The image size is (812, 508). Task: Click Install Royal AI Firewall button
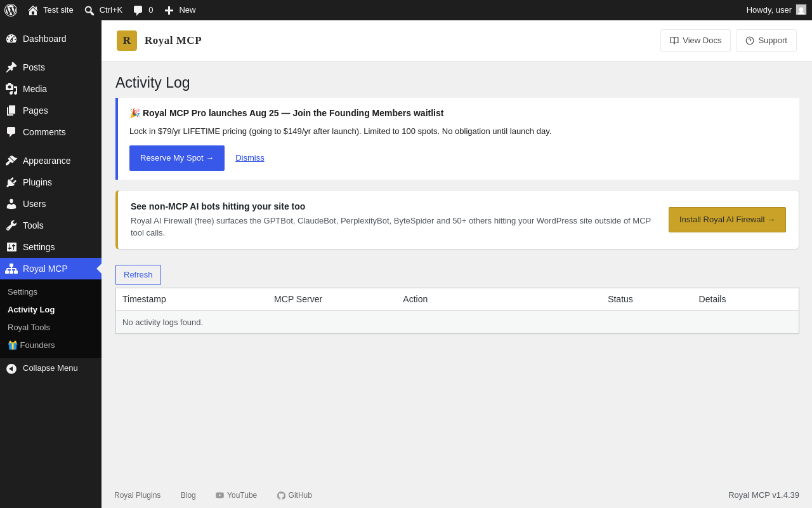point(727,220)
